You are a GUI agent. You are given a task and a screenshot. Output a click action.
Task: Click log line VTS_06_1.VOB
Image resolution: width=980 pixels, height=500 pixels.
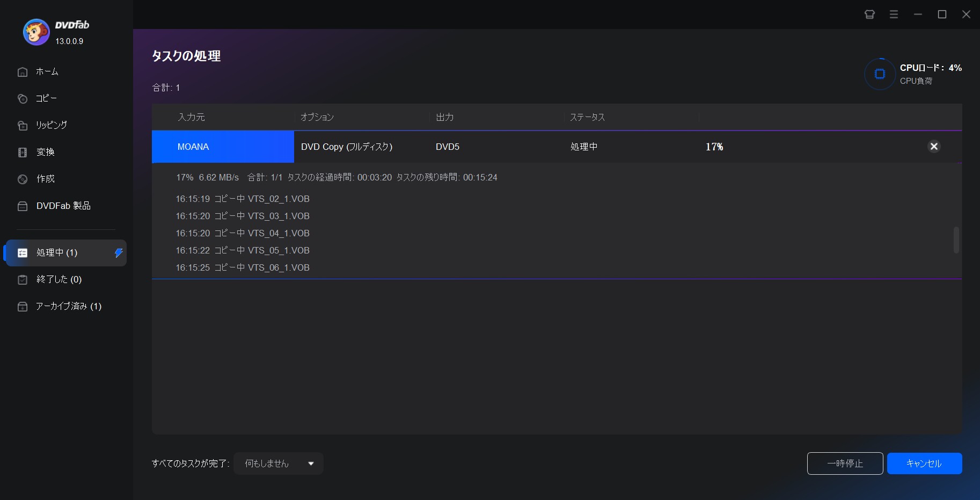tap(243, 267)
